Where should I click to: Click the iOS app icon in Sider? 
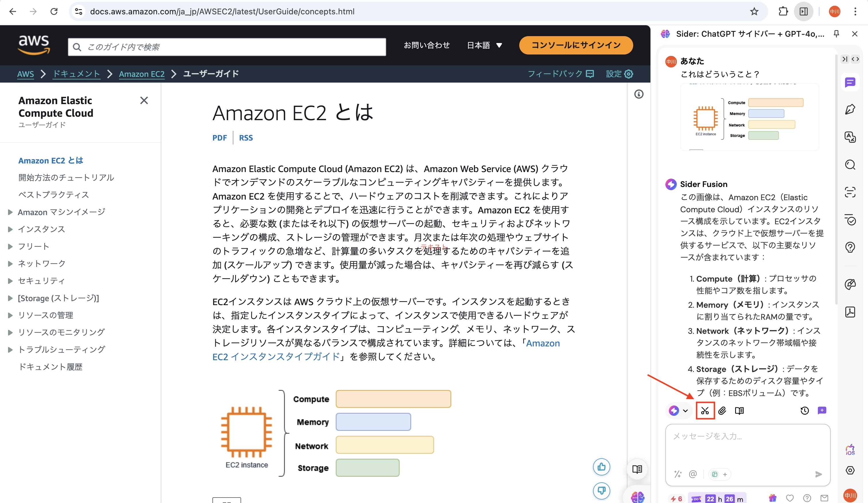[x=850, y=449]
